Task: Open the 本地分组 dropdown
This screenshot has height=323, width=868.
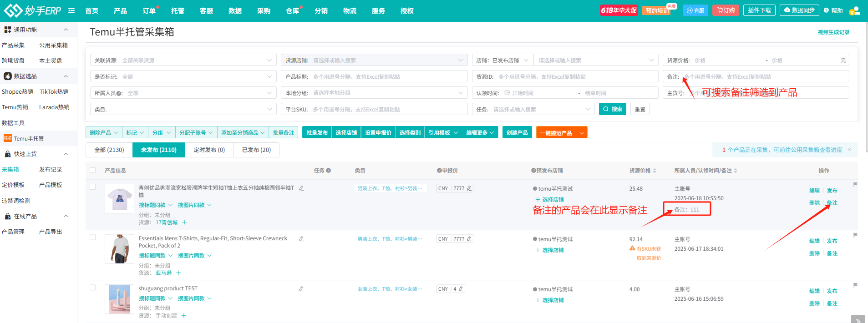Action: (x=374, y=93)
